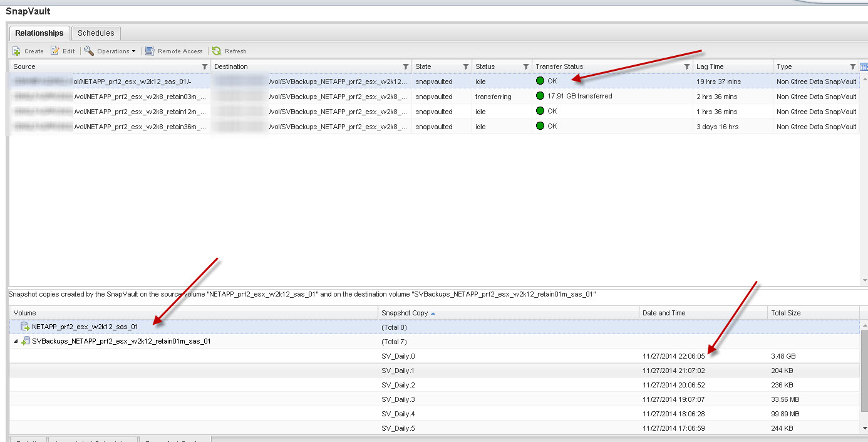Open the Operations dropdown menu
The height and width of the screenshot is (442, 868).
(x=110, y=51)
